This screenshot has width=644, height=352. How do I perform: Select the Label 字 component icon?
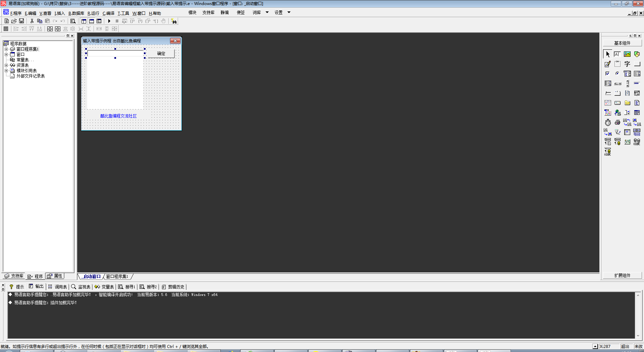627,64
